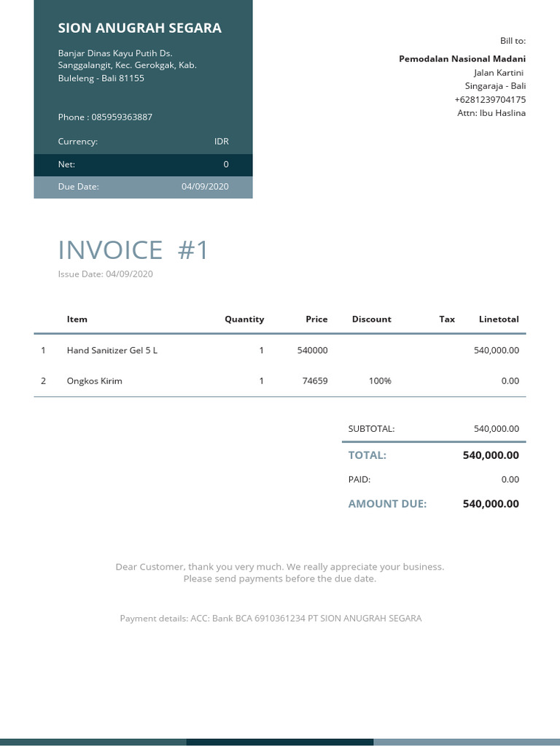
Task: Click the 'AMOUNT DUE:' label
Action: [x=387, y=504]
